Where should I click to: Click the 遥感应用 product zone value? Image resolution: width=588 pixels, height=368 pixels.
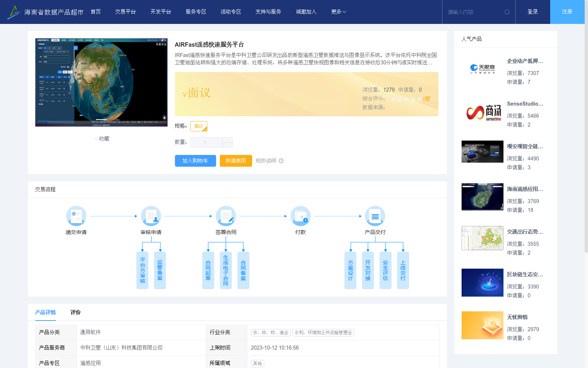pyautogui.click(x=91, y=363)
